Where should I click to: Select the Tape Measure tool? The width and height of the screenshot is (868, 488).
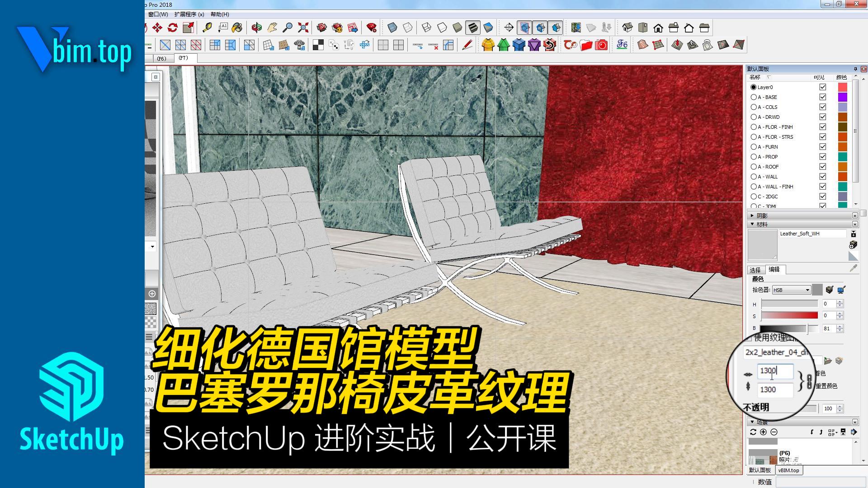pyautogui.click(x=207, y=28)
